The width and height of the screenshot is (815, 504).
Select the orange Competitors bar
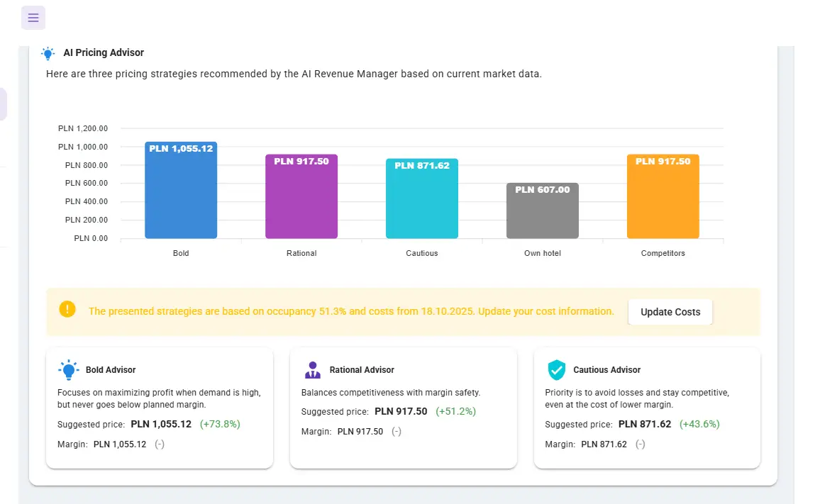tap(663, 197)
